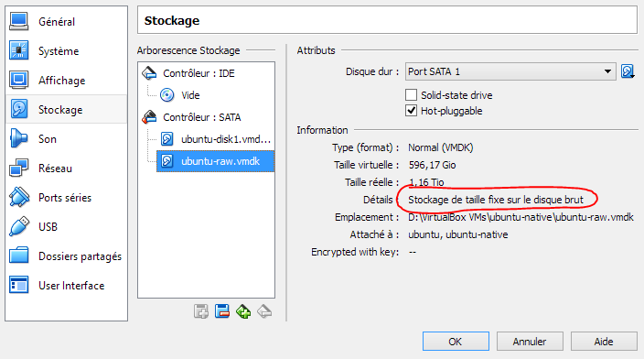Uncheck the Hot-pluggable checkbox
The height and width of the screenshot is (359, 644).
(411, 111)
